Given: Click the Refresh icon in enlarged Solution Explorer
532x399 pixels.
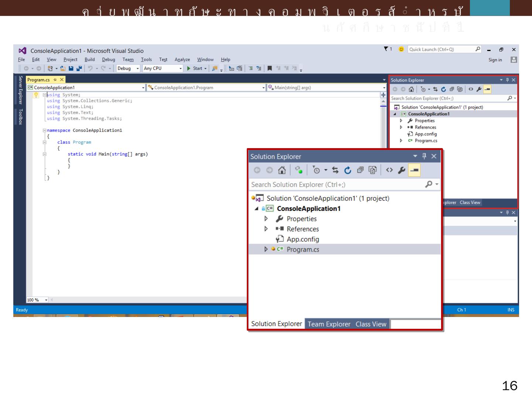Looking at the screenshot, I should tap(348, 170).
